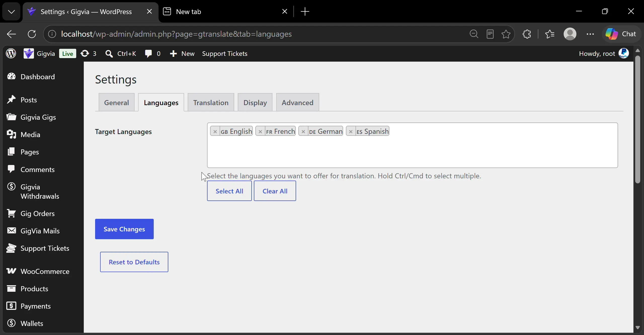
Task: Remove Spanish from target languages
Action: 351,131
